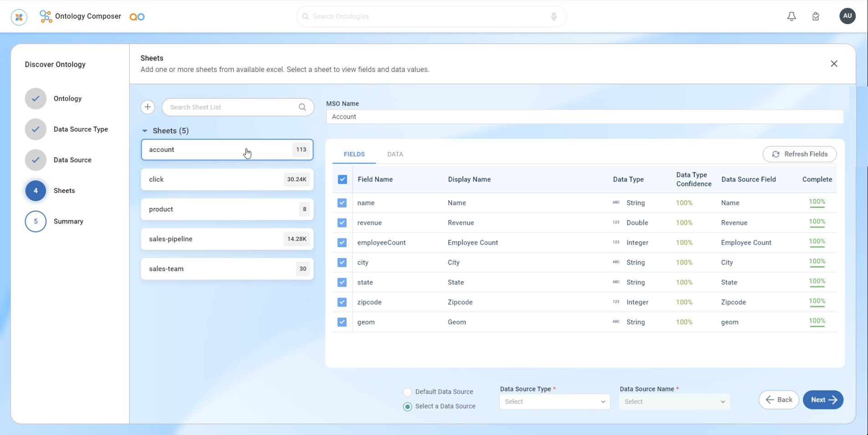The width and height of the screenshot is (868, 435).
Task: Click the Ontology Composer logo icon
Action: pos(46,16)
